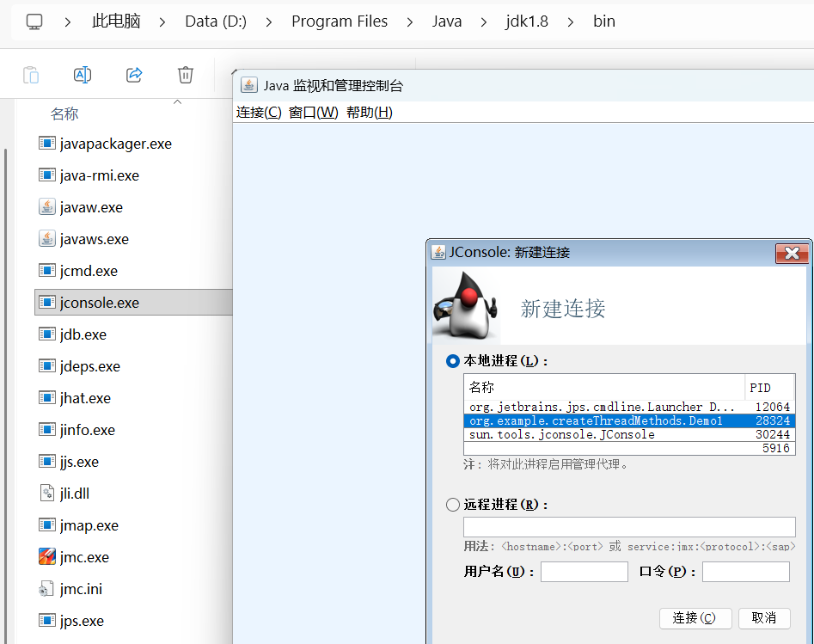The height and width of the screenshot is (644, 814).
Task: Go to Data (D:) in breadcrumb
Action: tap(216, 21)
